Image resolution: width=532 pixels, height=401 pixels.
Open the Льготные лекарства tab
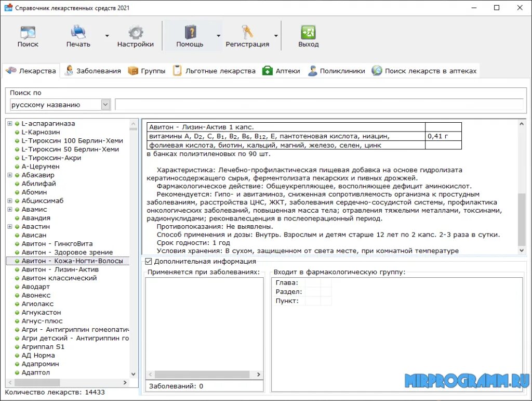click(x=214, y=71)
